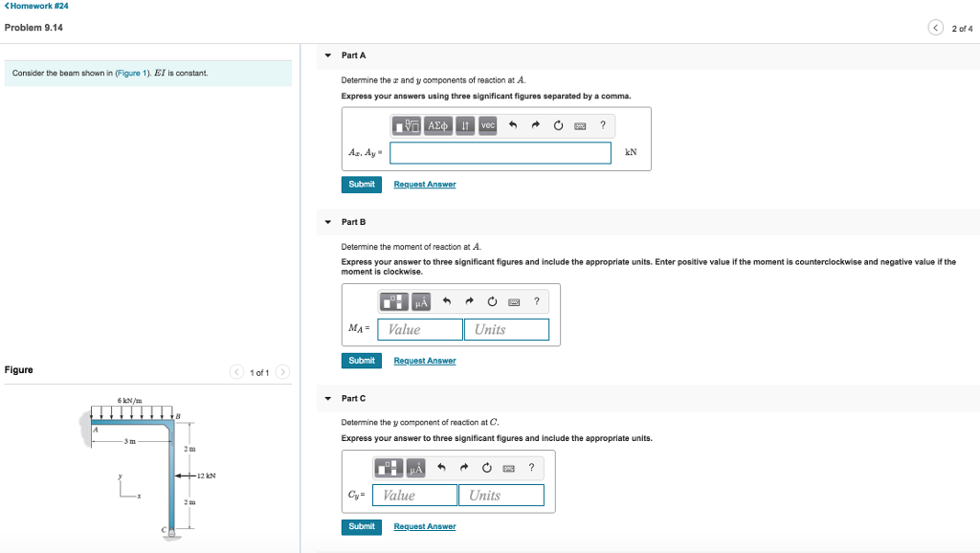Image resolution: width=980 pixels, height=553 pixels.
Task: Reset Part A answer field
Action: [558, 125]
